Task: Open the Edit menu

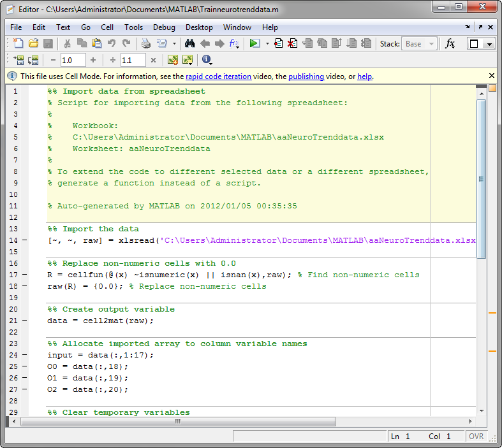Action: pos(39,27)
